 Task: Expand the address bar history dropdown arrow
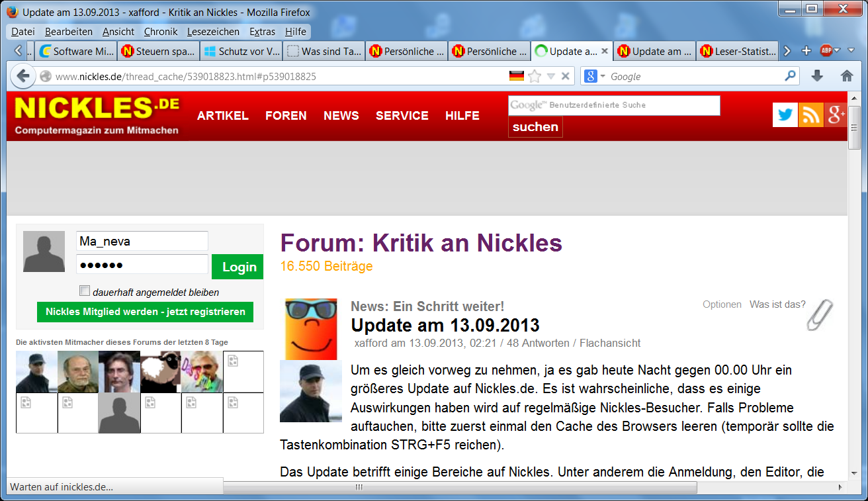(x=550, y=76)
